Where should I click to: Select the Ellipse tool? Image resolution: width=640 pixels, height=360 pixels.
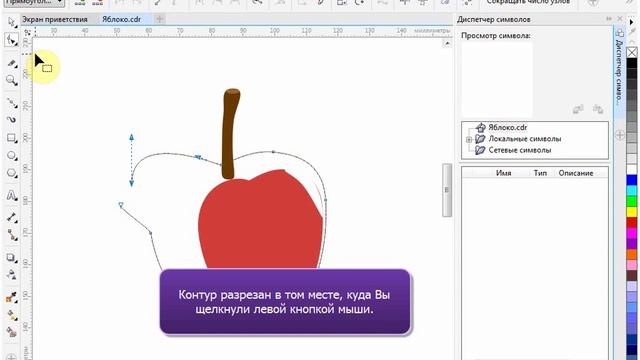[11, 156]
